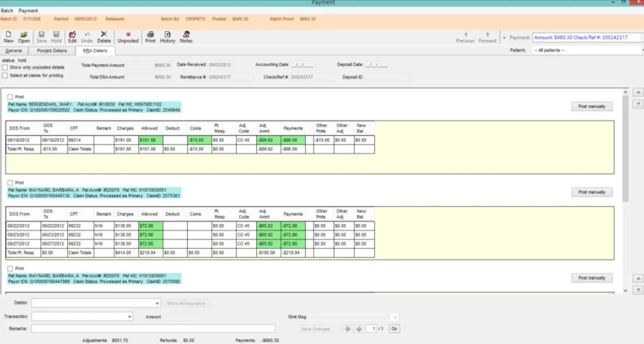
Task: Tick Print checkbox for Bergendahl, Mary claim
Action: coord(10,97)
